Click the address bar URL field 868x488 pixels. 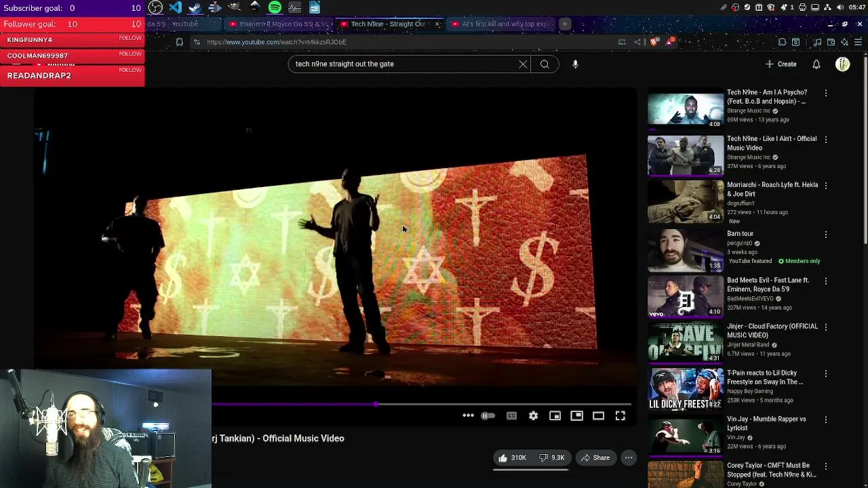407,42
